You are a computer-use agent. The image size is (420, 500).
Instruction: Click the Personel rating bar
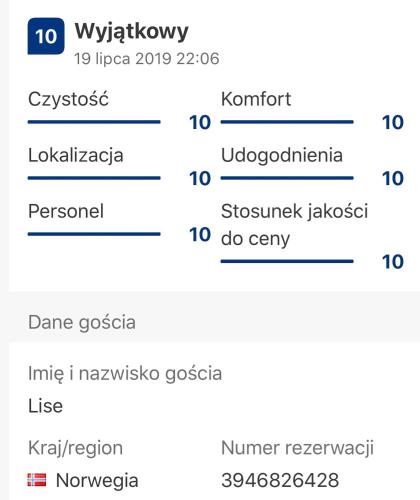94,234
